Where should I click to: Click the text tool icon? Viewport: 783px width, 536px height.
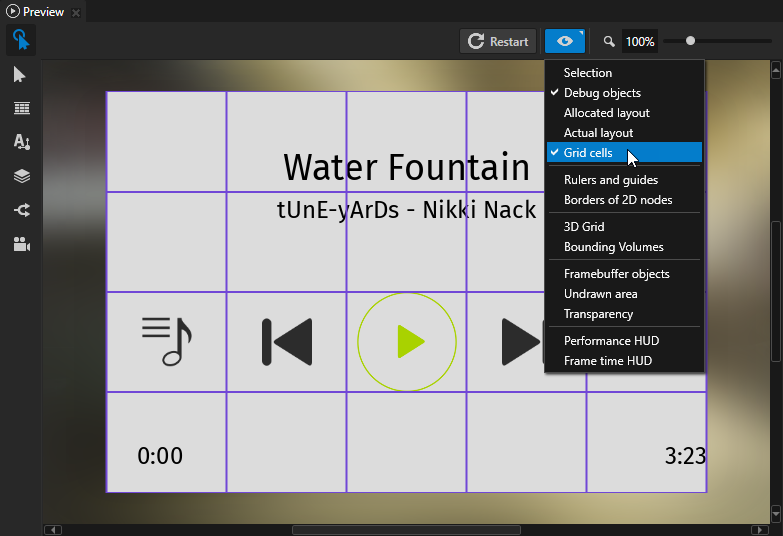(x=21, y=142)
